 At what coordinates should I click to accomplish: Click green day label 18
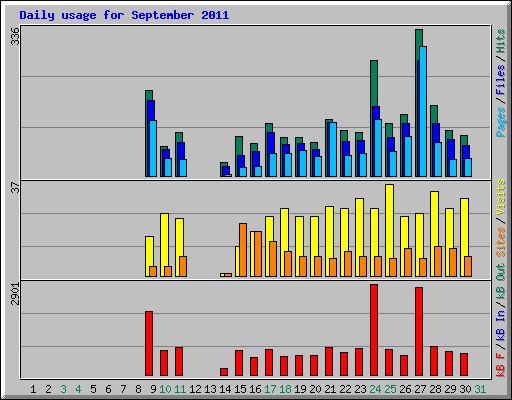(x=285, y=389)
